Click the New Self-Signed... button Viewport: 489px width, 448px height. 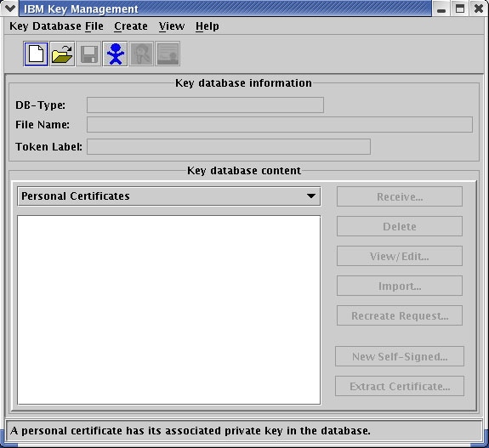click(x=400, y=356)
